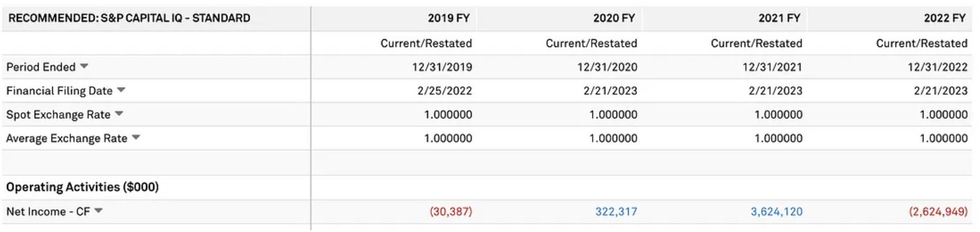Click Current/Restated under 2022 FY
The image size is (980, 232).
pyautogui.click(x=922, y=43)
